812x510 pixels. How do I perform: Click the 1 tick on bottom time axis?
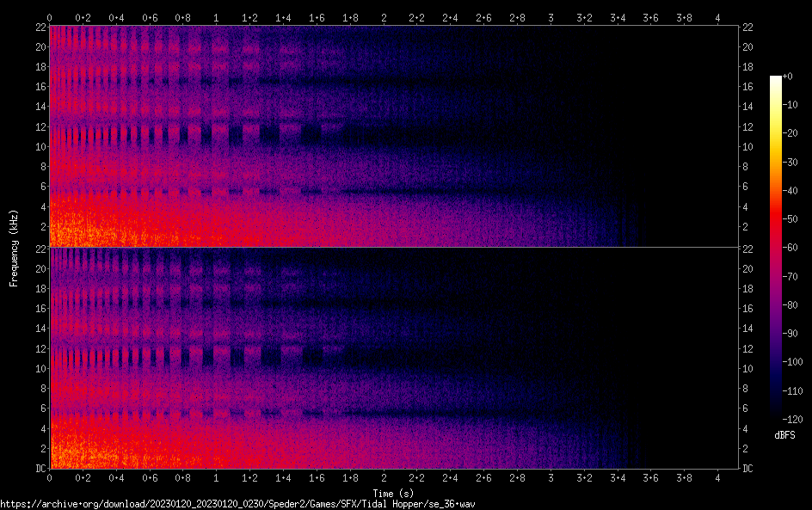point(216,477)
